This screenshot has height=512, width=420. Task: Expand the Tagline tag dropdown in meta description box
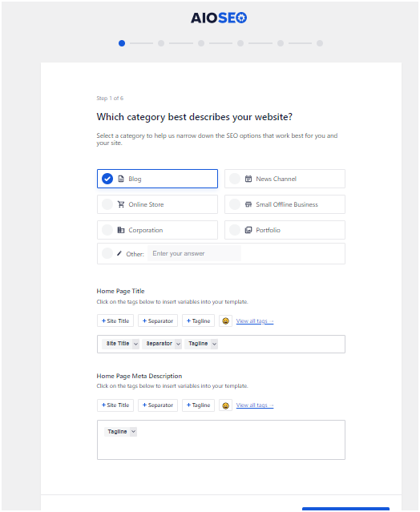pos(133,432)
